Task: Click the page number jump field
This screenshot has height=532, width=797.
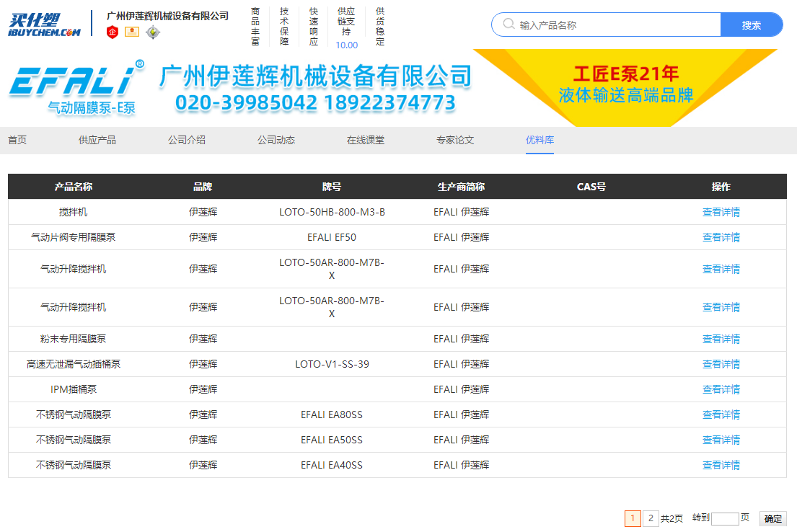Action: coord(725,518)
